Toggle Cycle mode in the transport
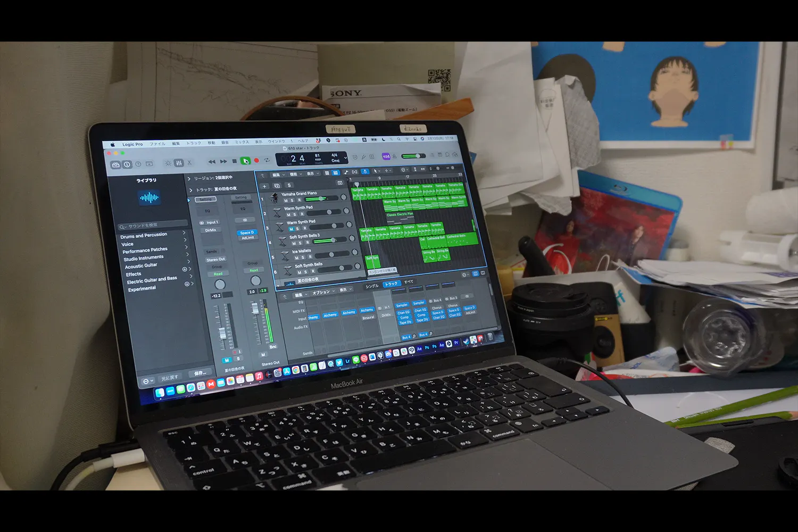The width and height of the screenshot is (798, 532). (267, 160)
